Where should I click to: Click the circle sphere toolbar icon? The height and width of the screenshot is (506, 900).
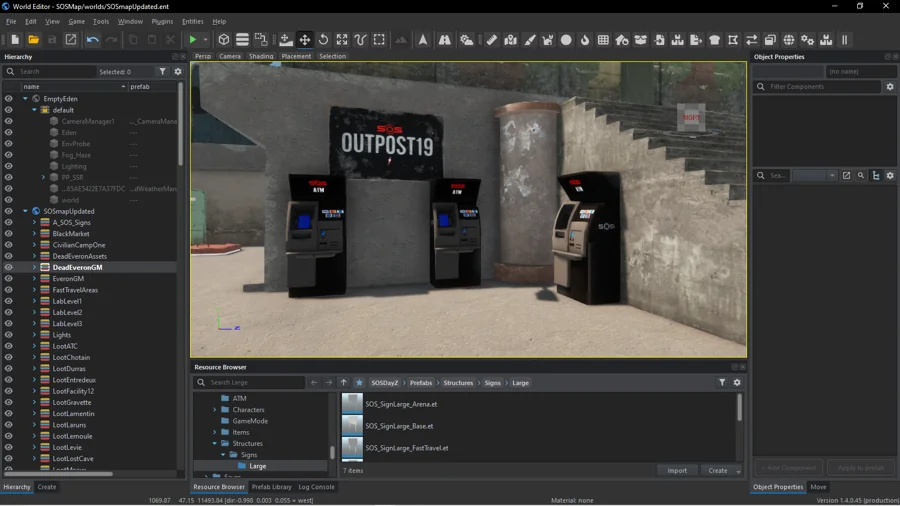566,40
